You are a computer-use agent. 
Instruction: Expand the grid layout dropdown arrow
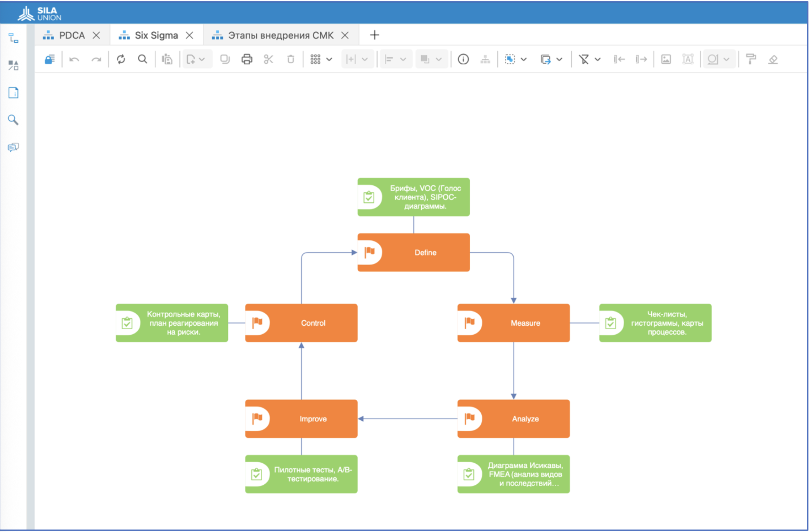click(329, 59)
